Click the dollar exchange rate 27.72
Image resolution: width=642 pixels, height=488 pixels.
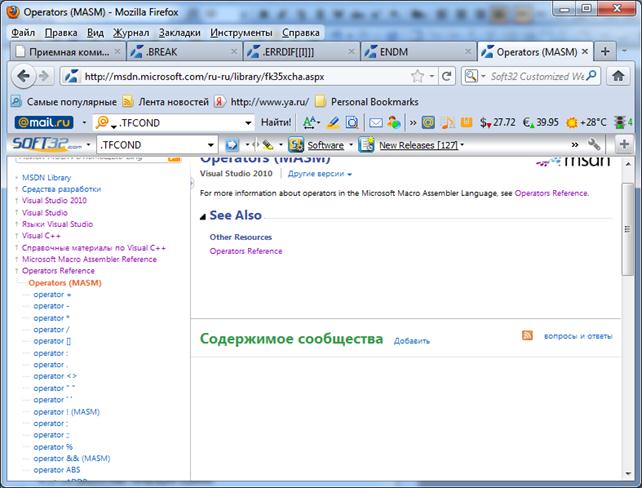point(497,122)
